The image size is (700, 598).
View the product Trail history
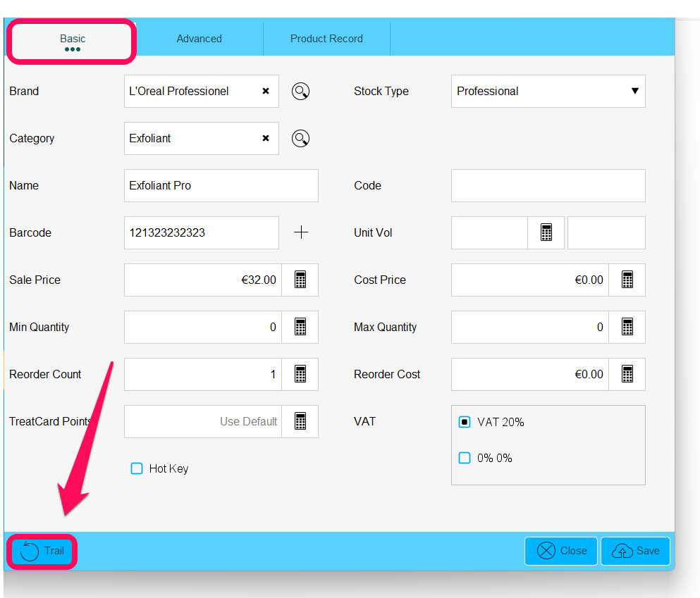[42, 552]
